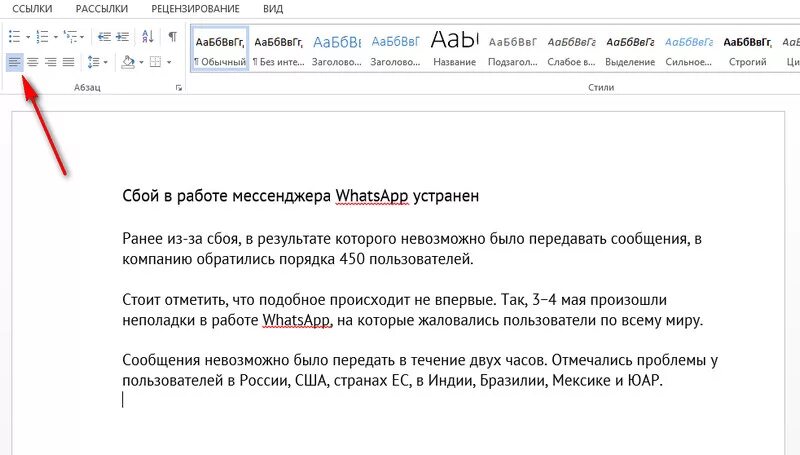This screenshot has width=800, height=455.
Task: Click the 'Абзац' group label
Action: [x=87, y=87]
